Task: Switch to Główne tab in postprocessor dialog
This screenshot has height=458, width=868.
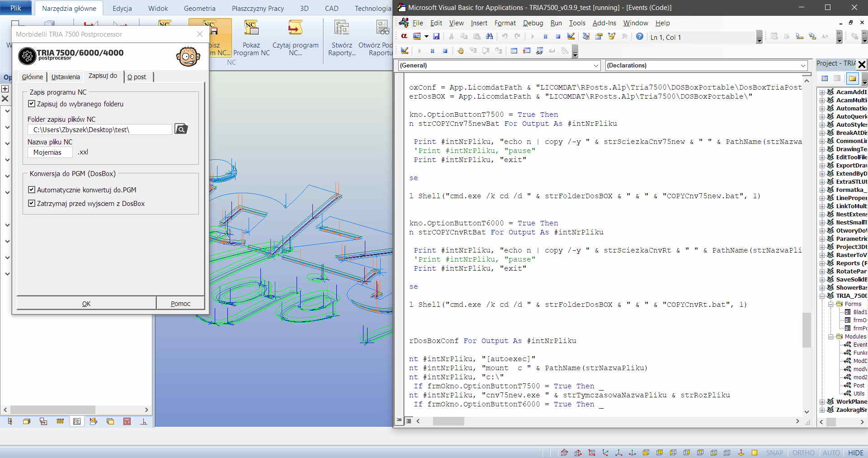Action: [x=33, y=76]
